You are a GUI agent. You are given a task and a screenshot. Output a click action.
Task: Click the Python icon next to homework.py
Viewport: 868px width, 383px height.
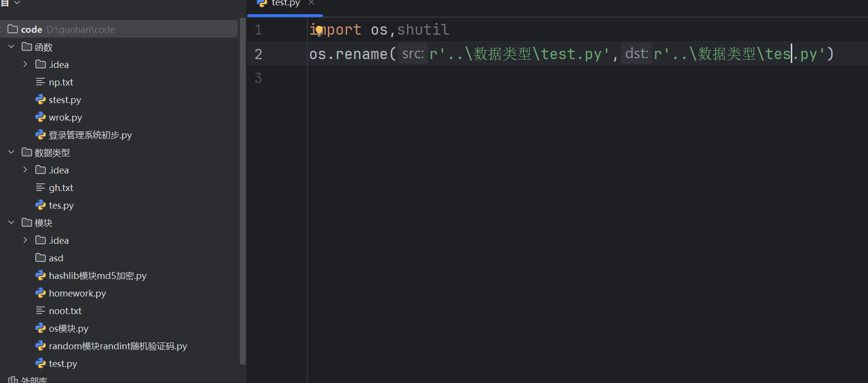coord(41,293)
